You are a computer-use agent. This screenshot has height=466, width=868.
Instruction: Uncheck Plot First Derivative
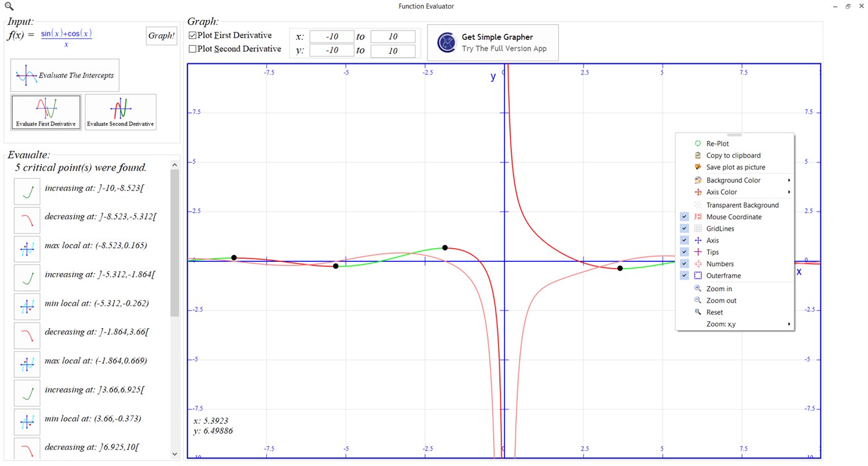click(x=192, y=35)
